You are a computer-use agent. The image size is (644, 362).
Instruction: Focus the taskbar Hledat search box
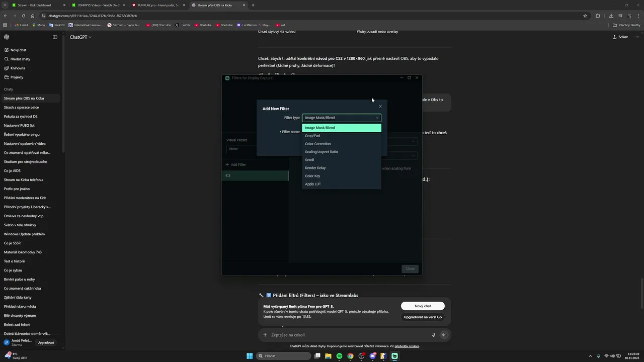click(x=283, y=356)
